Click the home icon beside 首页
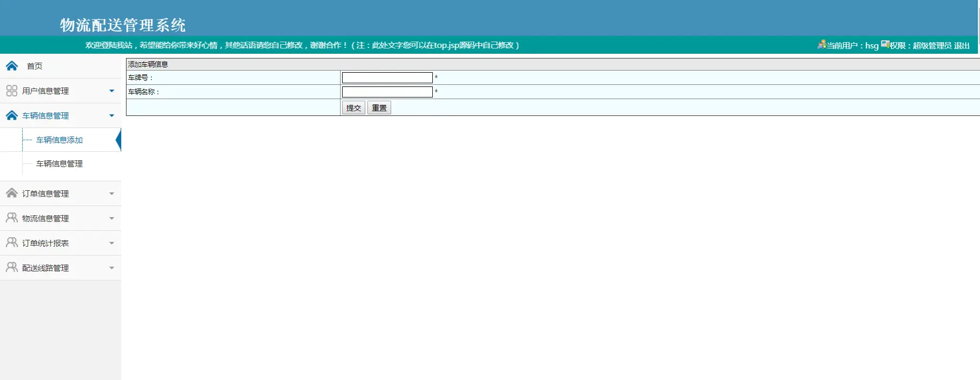980x380 pixels. [12, 66]
